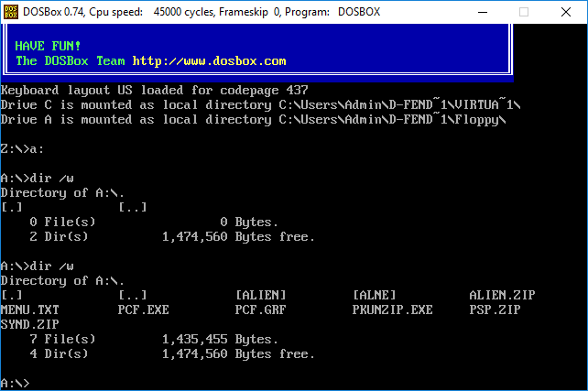This screenshot has width=588, height=391.
Task: Click the ALIEN.ZIP file name
Action: coord(502,295)
